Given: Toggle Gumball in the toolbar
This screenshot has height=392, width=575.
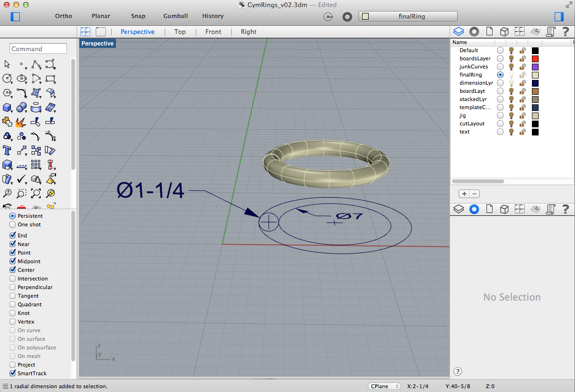Looking at the screenshot, I should point(175,16).
